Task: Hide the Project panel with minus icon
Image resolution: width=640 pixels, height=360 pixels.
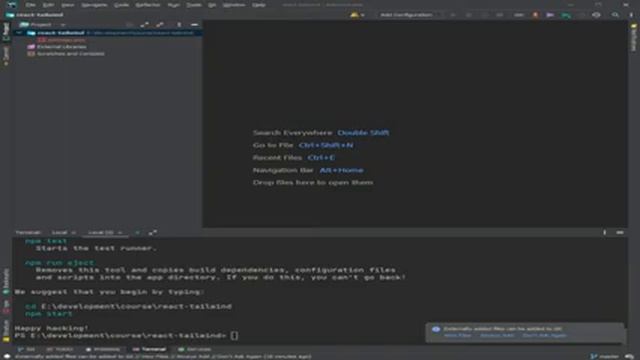Action: point(195,25)
